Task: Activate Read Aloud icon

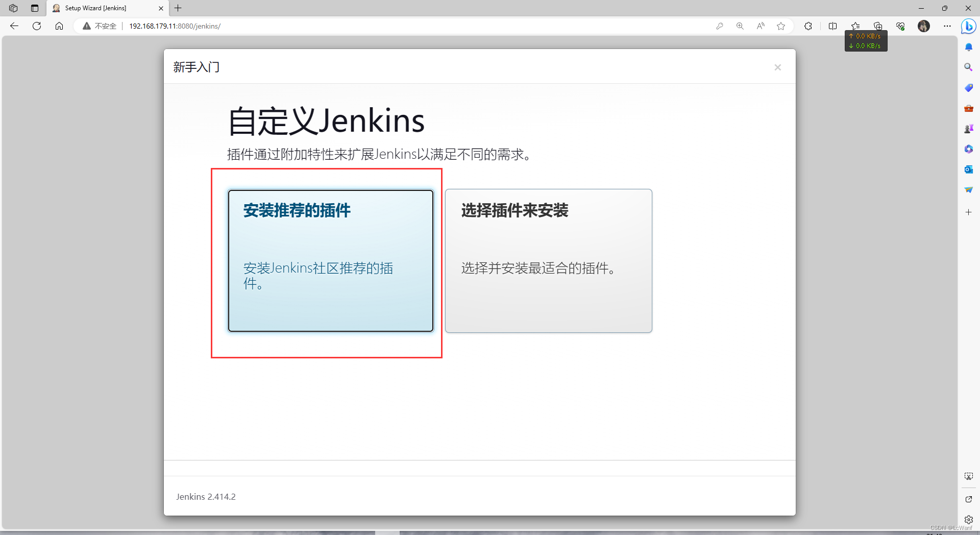Action: click(761, 26)
